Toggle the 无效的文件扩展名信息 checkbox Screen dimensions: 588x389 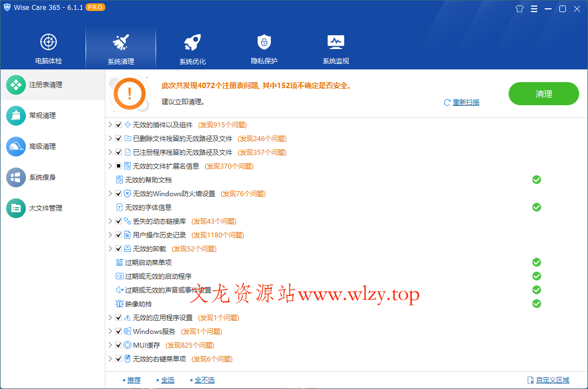(119, 166)
